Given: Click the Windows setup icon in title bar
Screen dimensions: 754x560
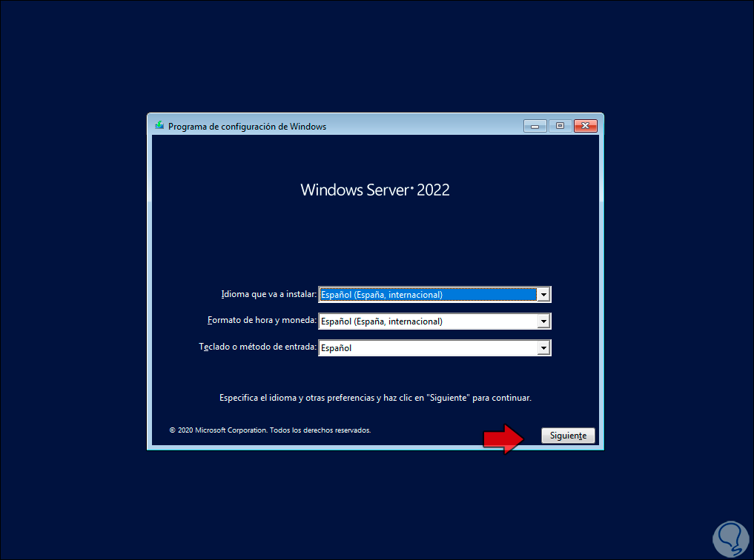Looking at the screenshot, I should click(x=159, y=126).
